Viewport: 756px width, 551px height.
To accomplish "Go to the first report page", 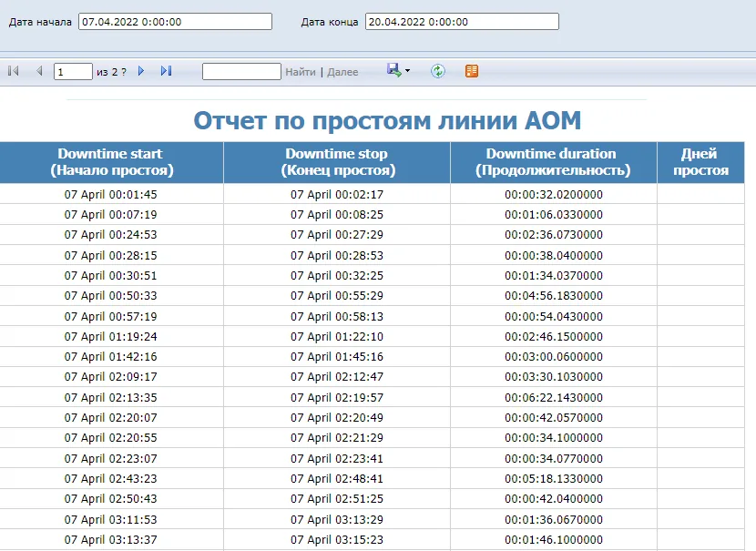I will 14,71.
